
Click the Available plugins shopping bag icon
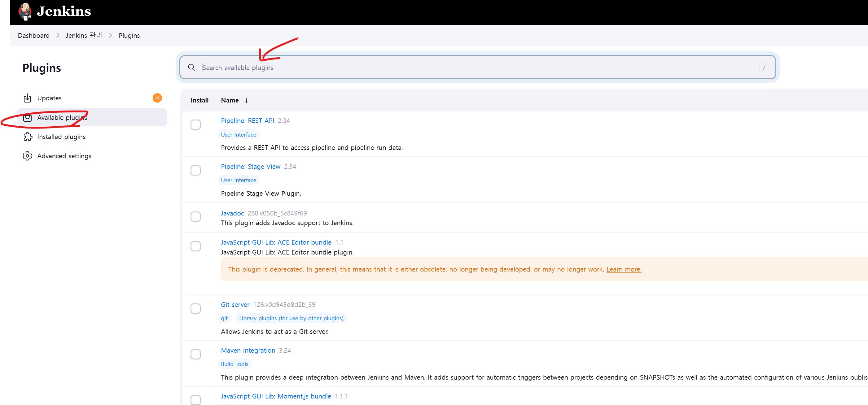(27, 117)
